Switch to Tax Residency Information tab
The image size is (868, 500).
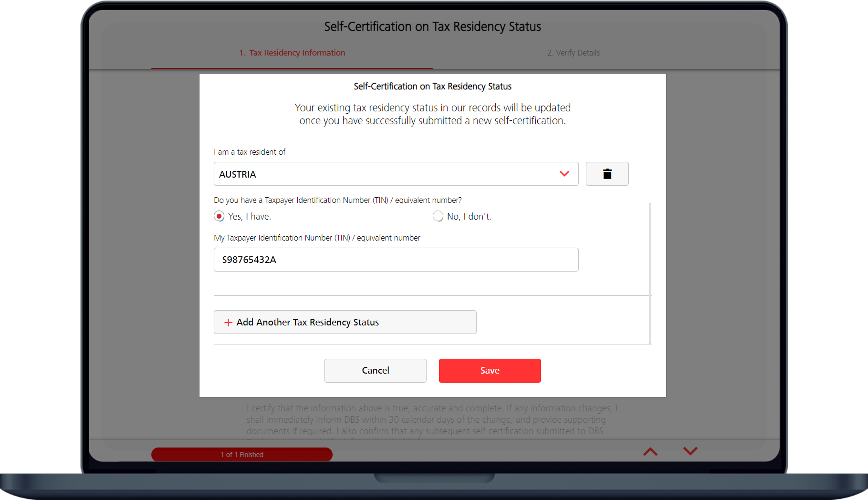[x=292, y=53]
